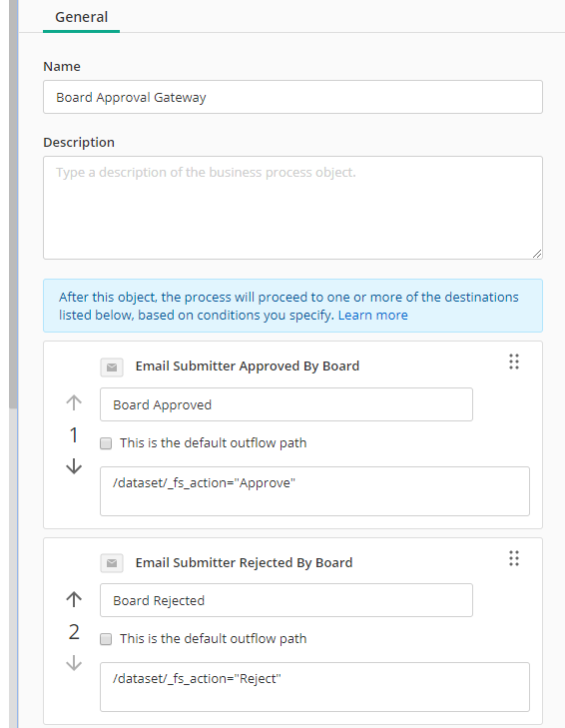This screenshot has height=728, width=565.
Task: Enable default outflow path checkbox for Board Rejected
Action: coord(106,639)
